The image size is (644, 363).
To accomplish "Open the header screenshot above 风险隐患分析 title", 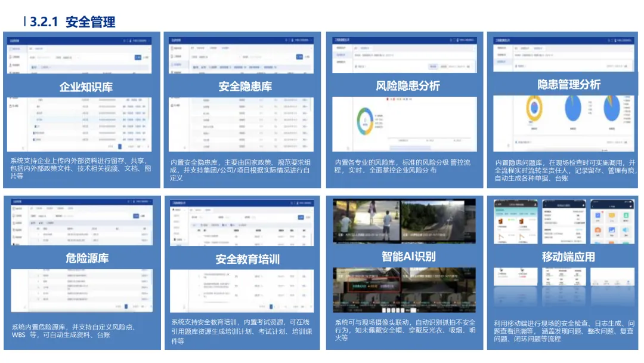I will point(404,55).
